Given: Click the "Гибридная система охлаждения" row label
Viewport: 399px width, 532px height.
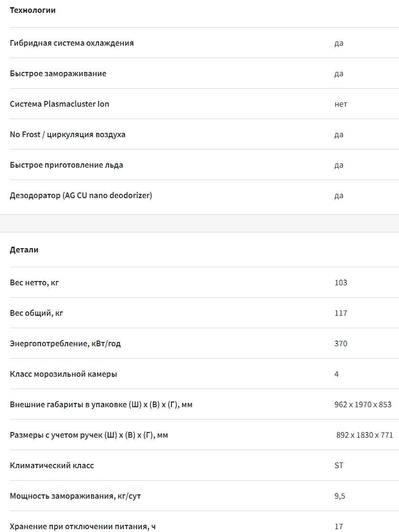Looking at the screenshot, I should click(71, 43).
